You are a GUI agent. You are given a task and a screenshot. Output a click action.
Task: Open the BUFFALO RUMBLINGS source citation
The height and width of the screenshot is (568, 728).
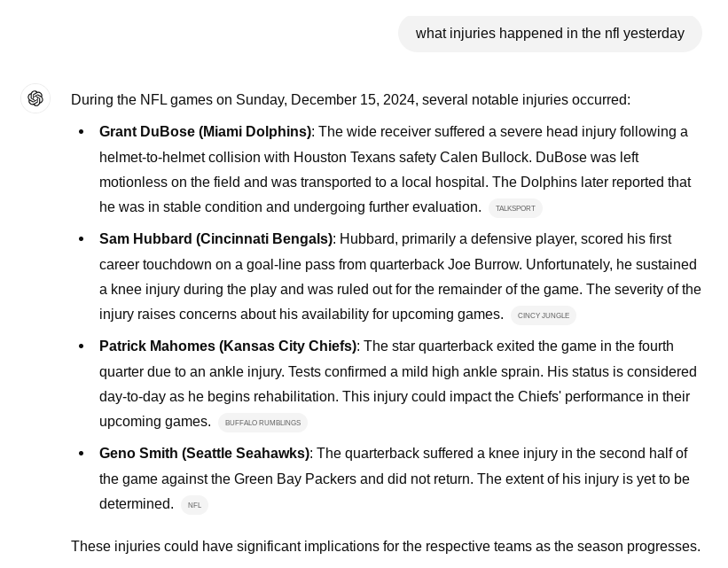pos(262,423)
